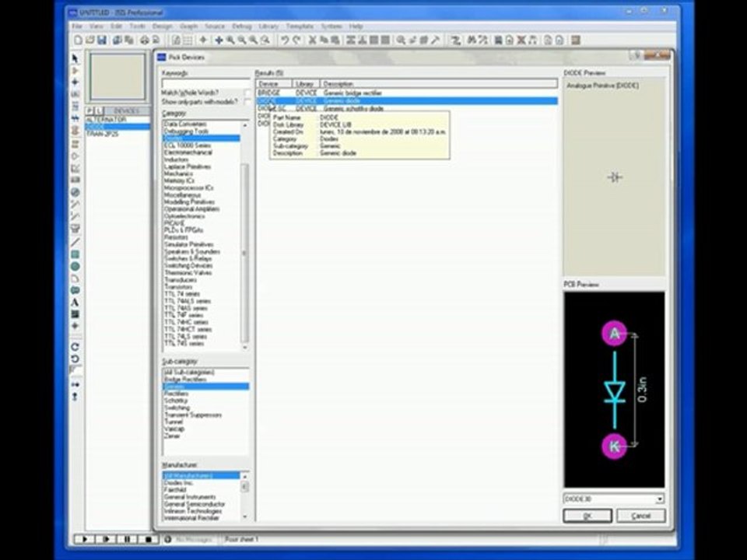The height and width of the screenshot is (560, 747).
Task: Click the Device column header in results
Action: tap(274, 84)
